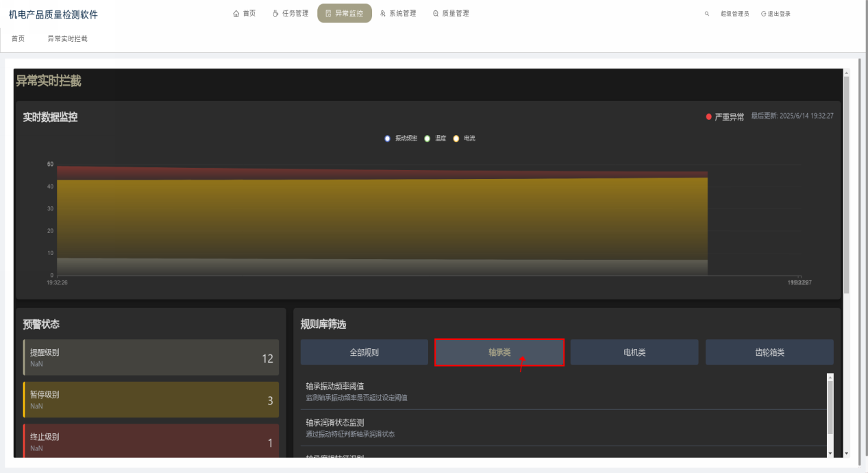Screen dimensions: 868x473
Task: Click the 异常监控 document icon
Action: tap(328, 14)
